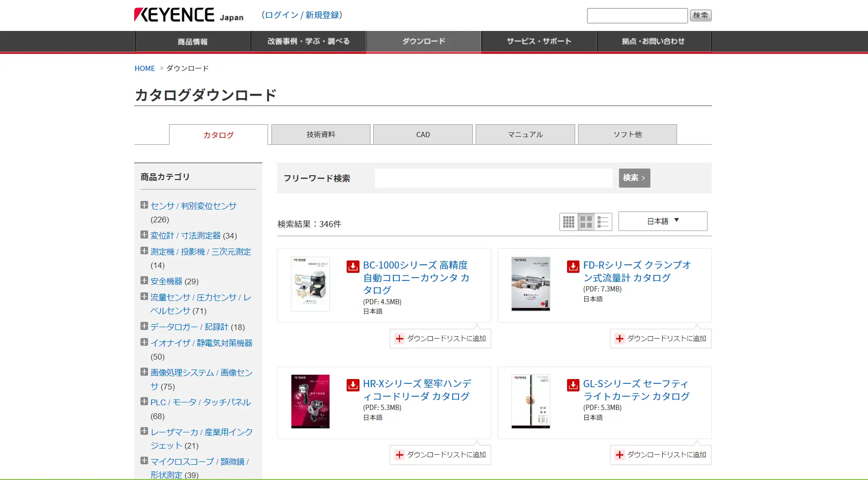This screenshot has height=480, width=868.
Task: Add FD-R catalog to download list
Action: pyautogui.click(x=661, y=339)
